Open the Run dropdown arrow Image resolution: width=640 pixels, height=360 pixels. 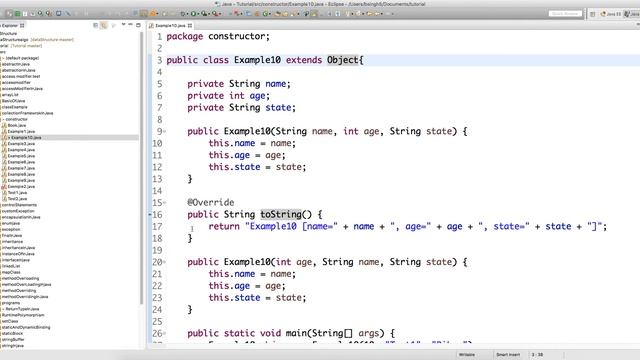point(198,14)
